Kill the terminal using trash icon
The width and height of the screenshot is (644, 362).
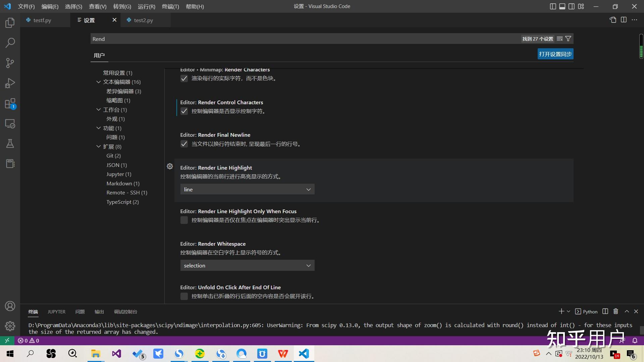click(x=615, y=311)
